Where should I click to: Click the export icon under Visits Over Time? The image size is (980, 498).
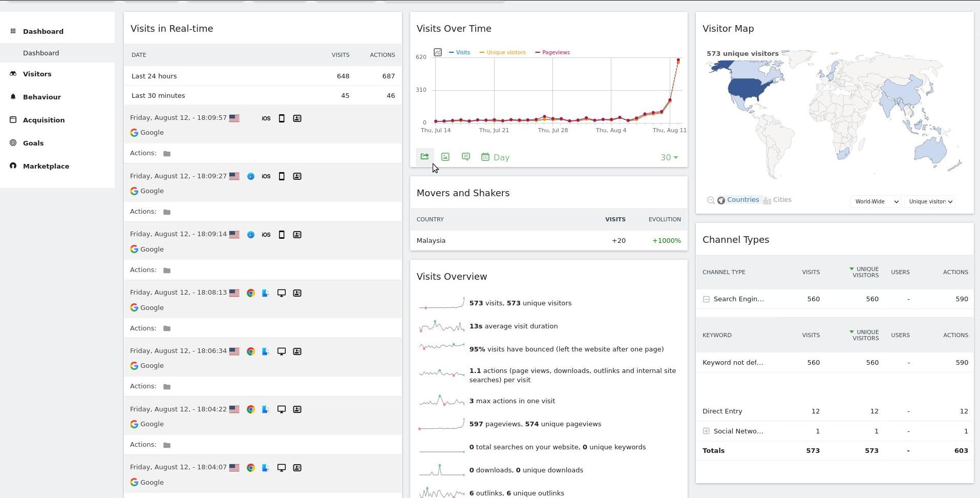click(424, 157)
